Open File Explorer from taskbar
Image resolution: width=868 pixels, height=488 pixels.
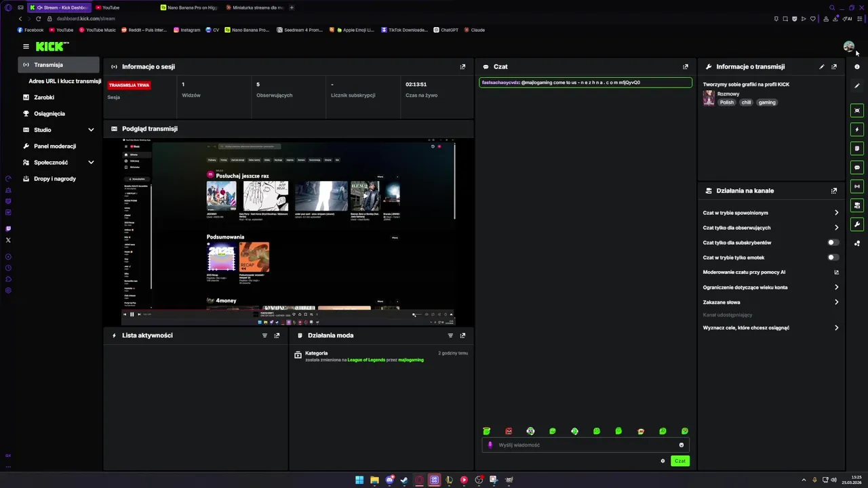[374, 480]
